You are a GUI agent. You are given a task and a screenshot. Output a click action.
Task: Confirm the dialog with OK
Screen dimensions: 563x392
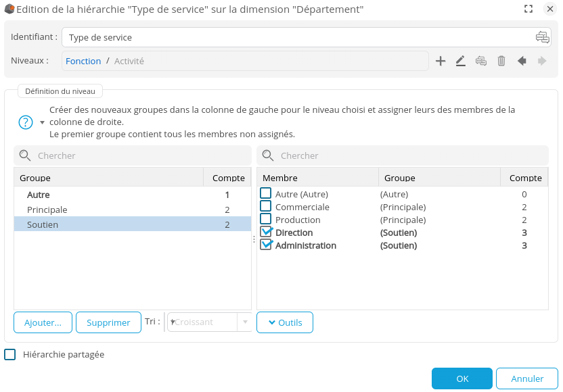(x=462, y=378)
